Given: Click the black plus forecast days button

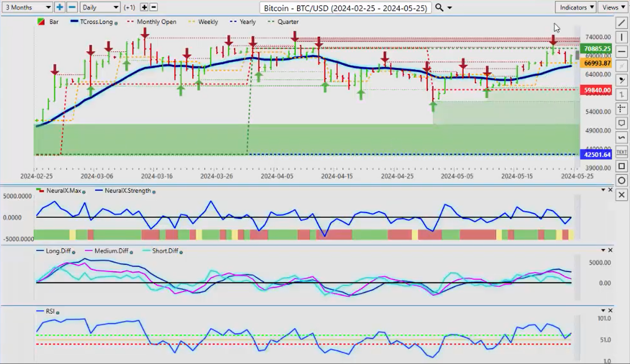Looking at the screenshot, I should [144, 7].
